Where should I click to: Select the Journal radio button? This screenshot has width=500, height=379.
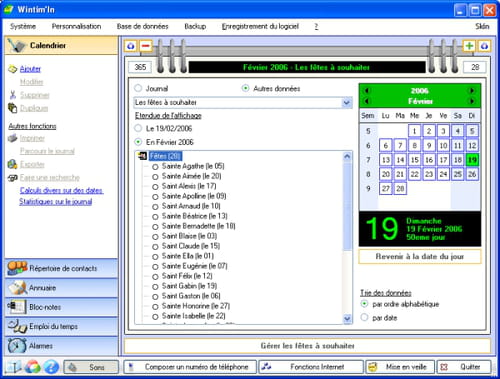138,88
